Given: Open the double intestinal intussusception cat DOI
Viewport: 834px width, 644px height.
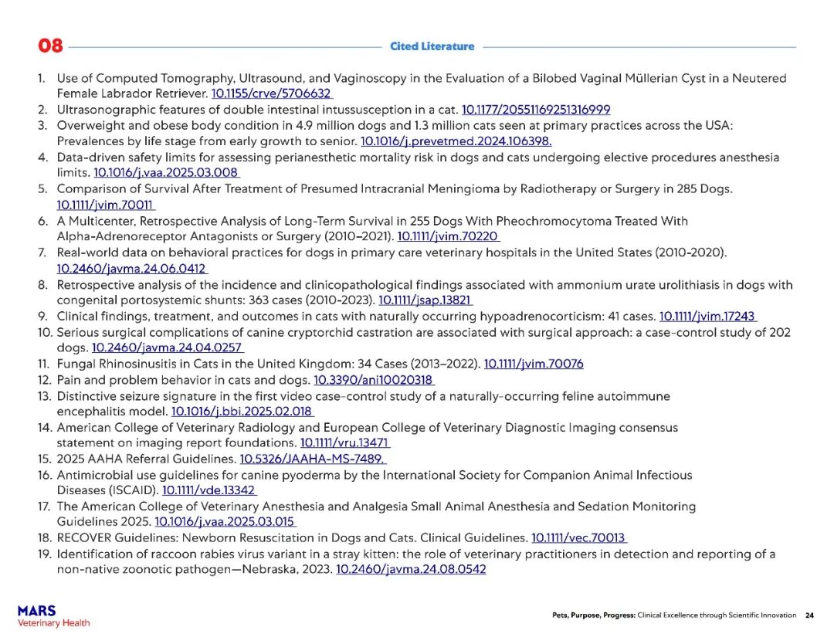Looking at the screenshot, I should (x=535, y=110).
